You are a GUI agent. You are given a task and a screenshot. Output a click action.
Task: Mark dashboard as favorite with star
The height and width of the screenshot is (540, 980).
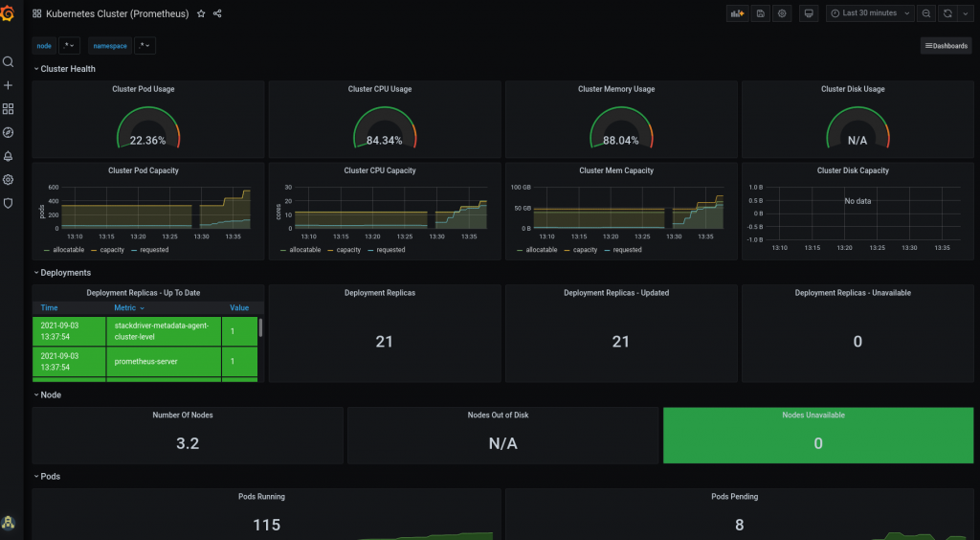(201, 13)
